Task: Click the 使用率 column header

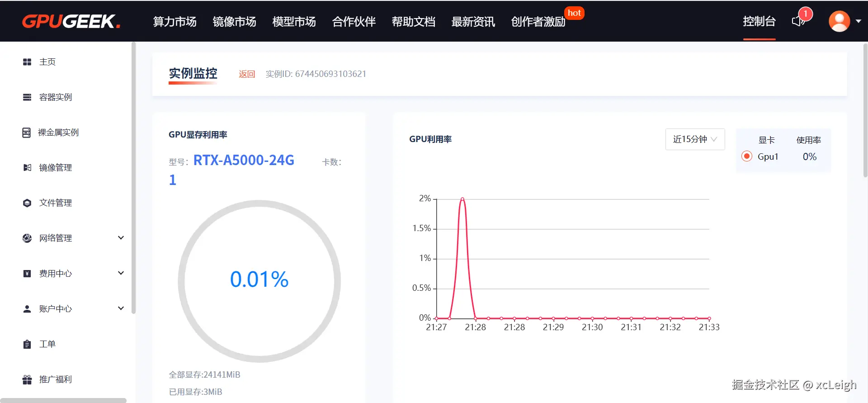Action: (x=809, y=140)
